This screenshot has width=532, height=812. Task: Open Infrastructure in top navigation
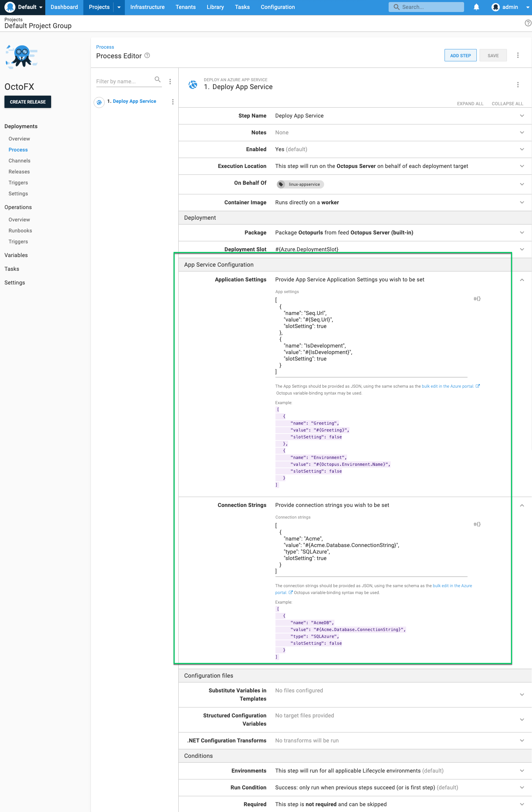pyautogui.click(x=147, y=7)
